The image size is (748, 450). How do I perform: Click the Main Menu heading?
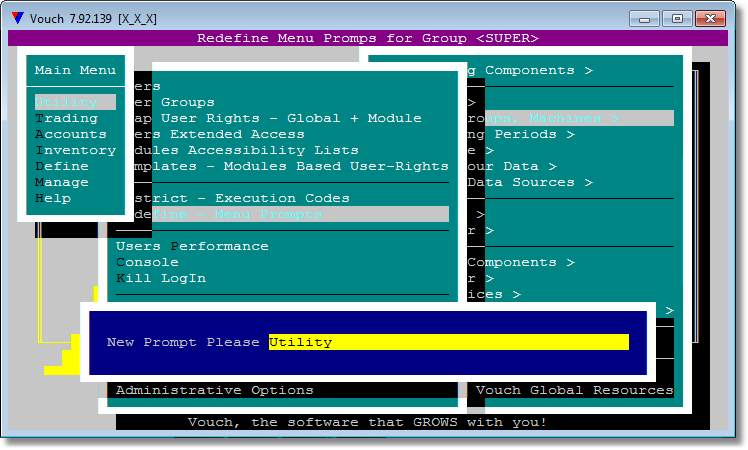(x=75, y=70)
